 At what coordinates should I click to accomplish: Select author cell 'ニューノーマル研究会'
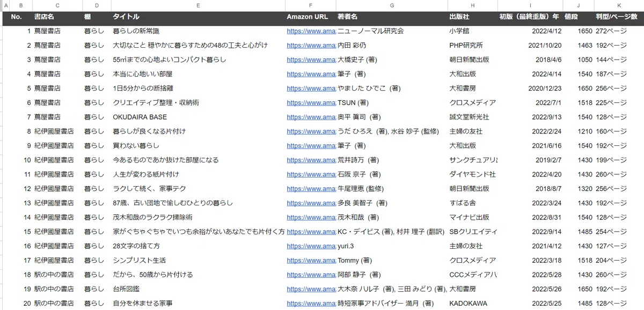click(x=392, y=31)
